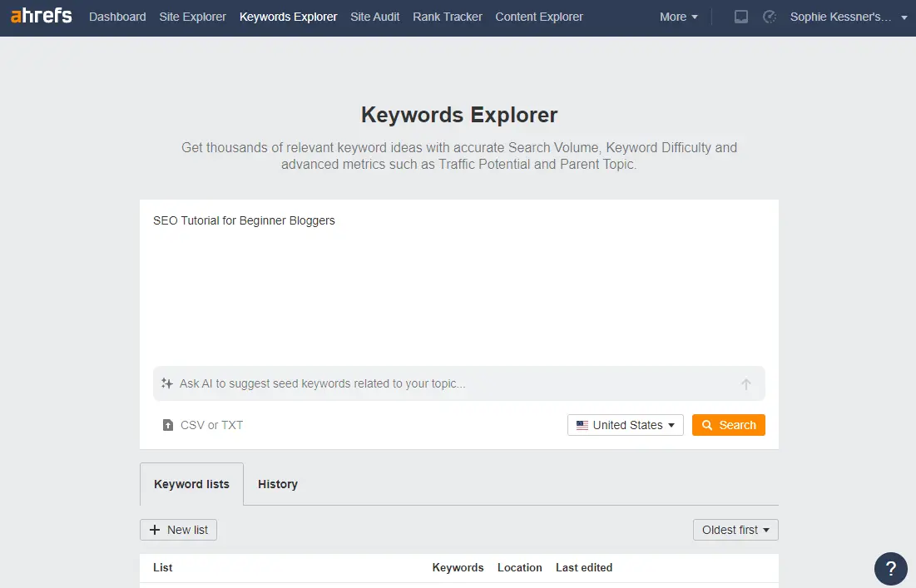Click the orange Search button
This screenshot has height=588, width=916.
(x=729, y=425)
